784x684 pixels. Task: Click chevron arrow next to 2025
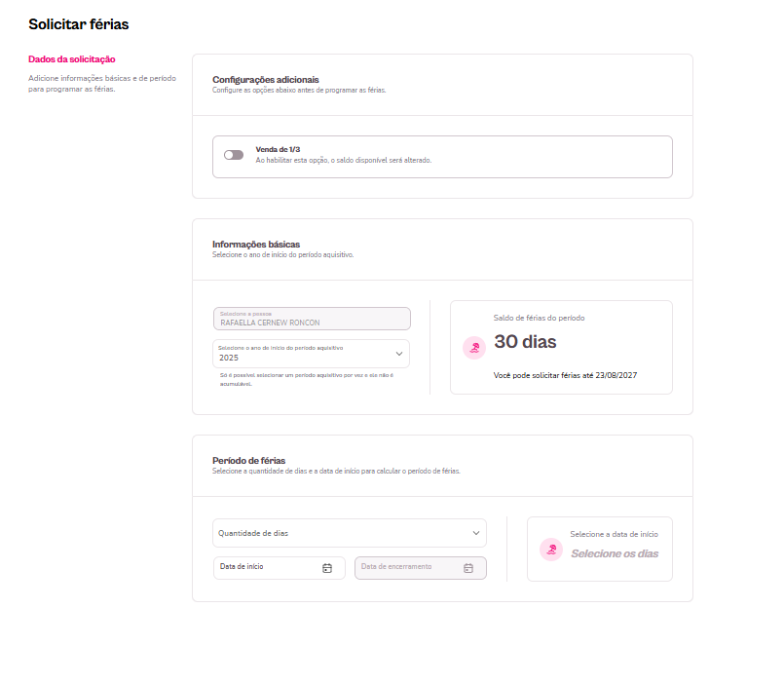(399, 354)
